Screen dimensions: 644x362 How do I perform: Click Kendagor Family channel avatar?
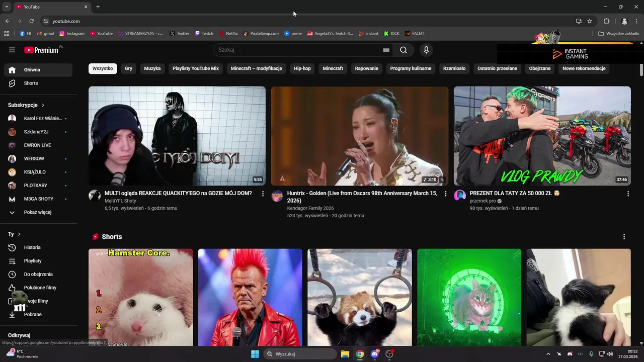point(277,196)
